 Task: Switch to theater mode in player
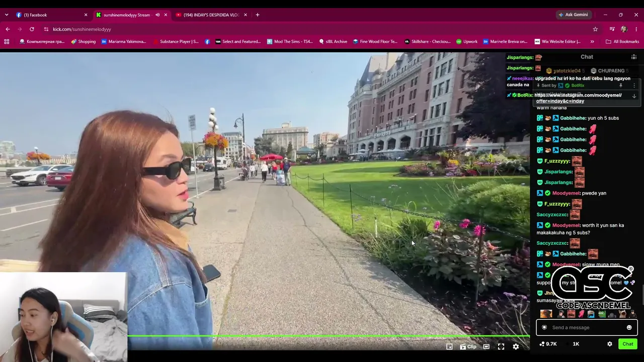486,346
